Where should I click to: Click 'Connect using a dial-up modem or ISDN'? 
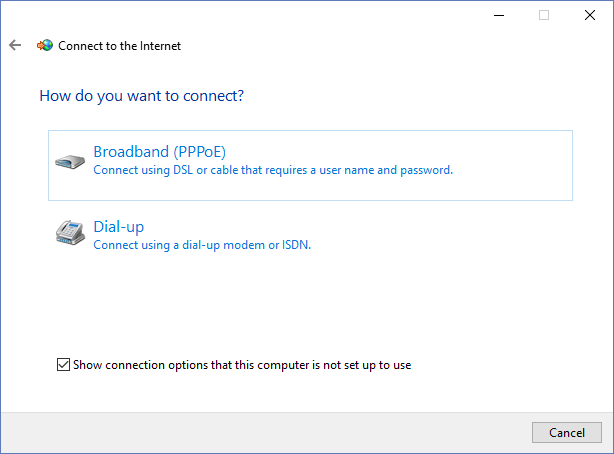202,245
